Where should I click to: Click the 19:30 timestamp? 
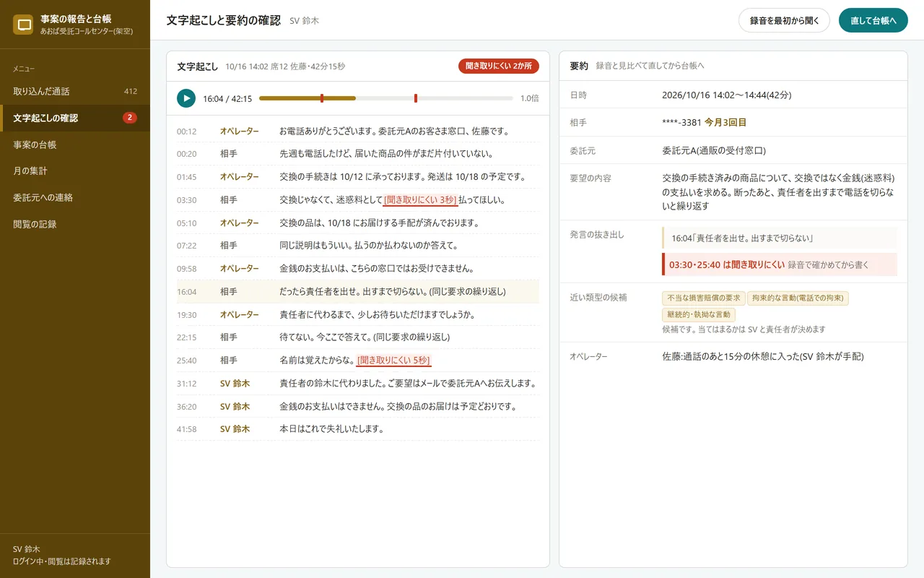[187, 315]
